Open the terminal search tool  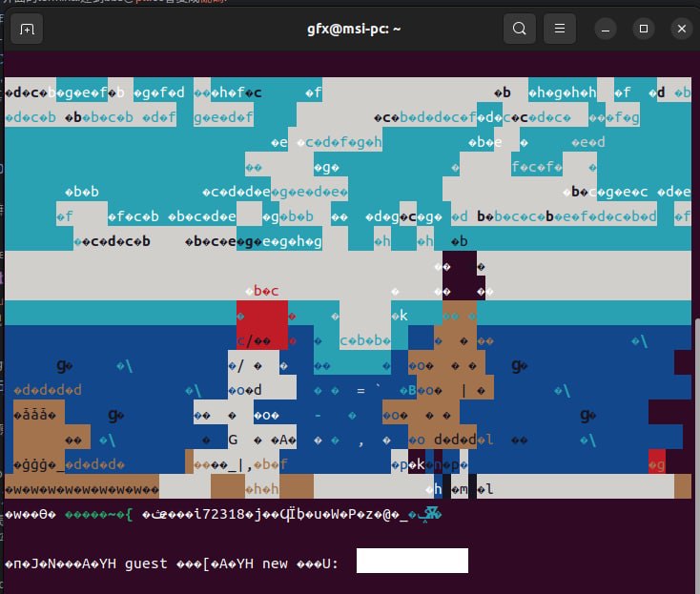519,29
